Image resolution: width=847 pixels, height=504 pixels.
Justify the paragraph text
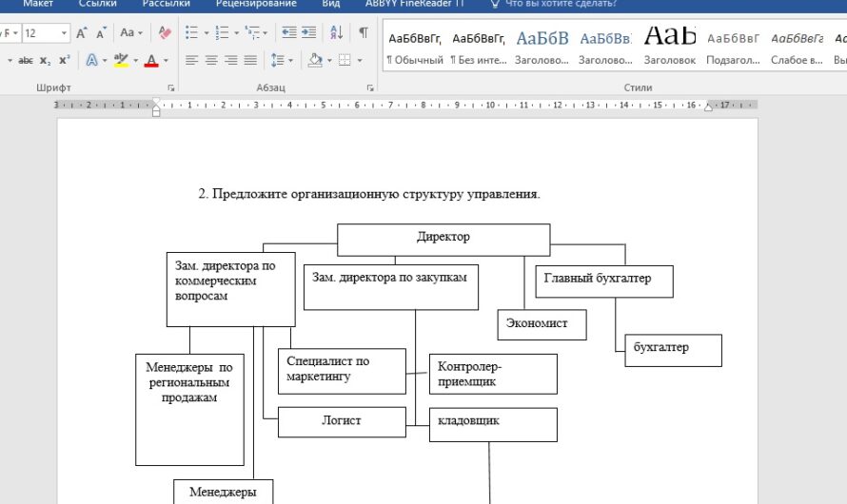[250, 60]
